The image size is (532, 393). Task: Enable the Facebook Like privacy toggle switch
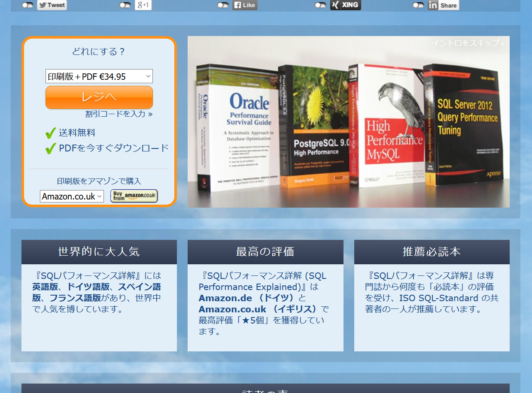point(223,5)
